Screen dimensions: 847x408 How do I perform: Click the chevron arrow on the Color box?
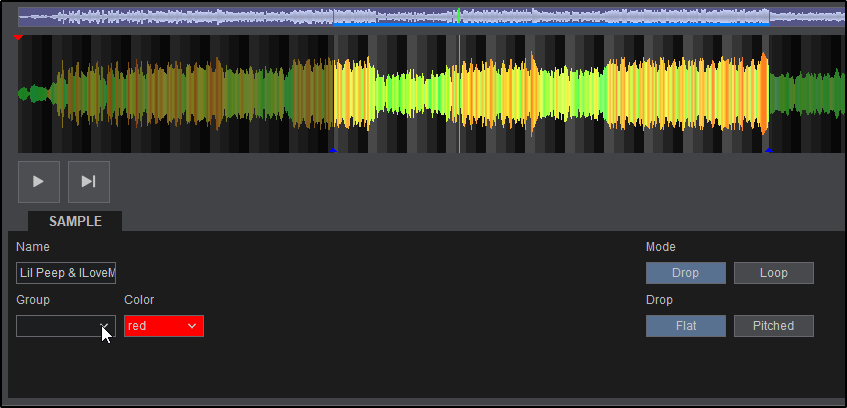193,326
